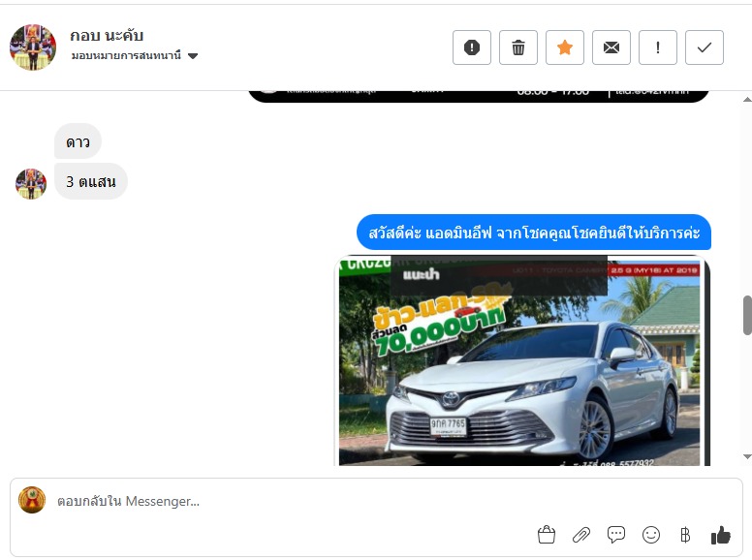Image resolution: width=752 pixels, height=560 pixels.
Task: Click contact name กอบ นะคับ
Action: point(107,36)
